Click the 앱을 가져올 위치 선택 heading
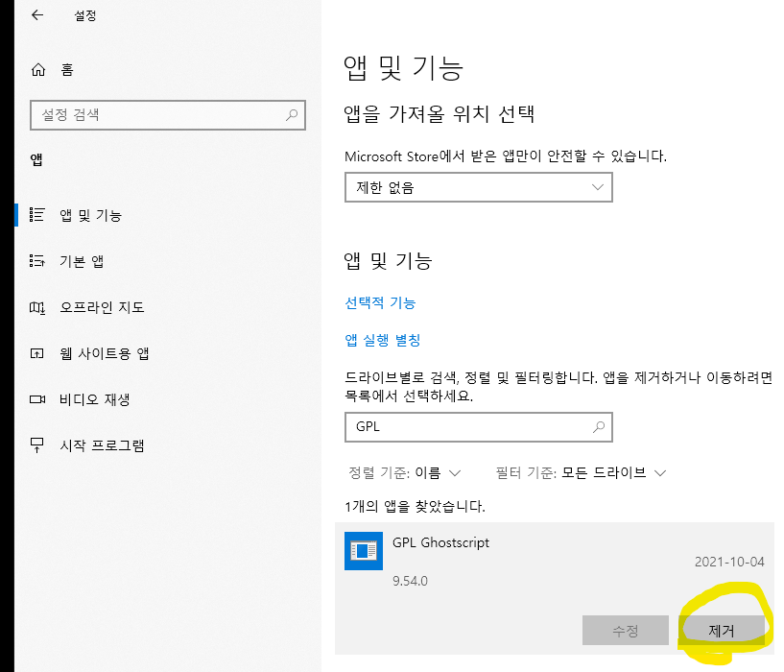Image resolution: width=784 pixels, height=672 pixels. [x=439, y=114]
